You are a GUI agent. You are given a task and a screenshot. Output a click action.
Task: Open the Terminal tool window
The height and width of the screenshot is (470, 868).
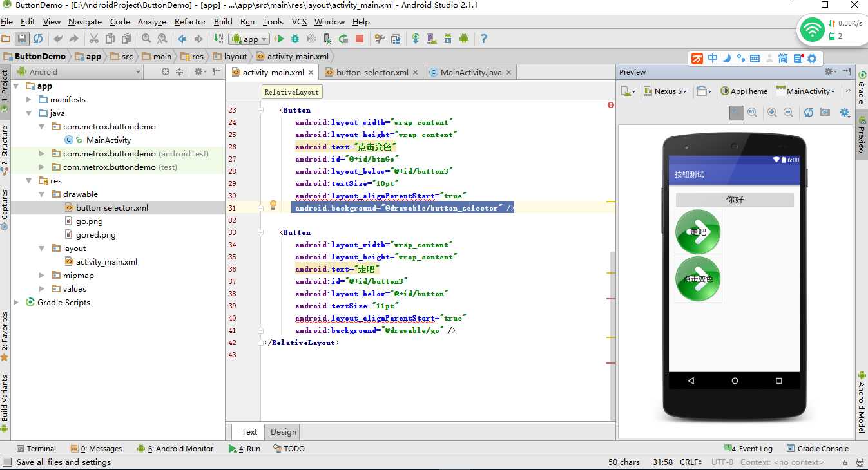[36, 449]
